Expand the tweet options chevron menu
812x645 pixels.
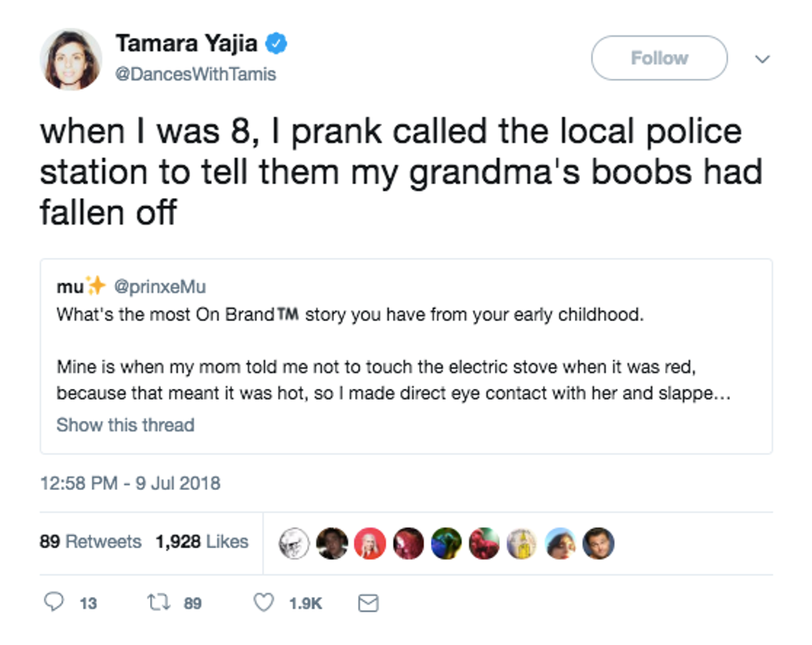pos(763,59)
